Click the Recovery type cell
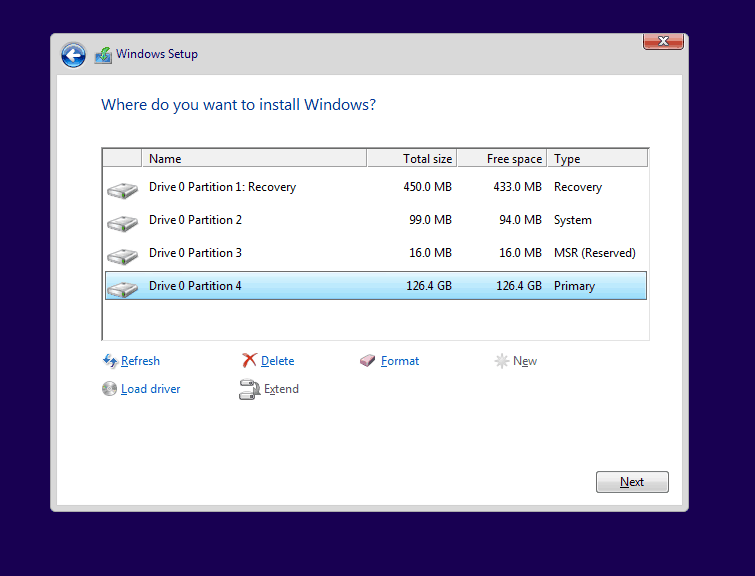Viewport: 755px width, 576px height. (x=578, y=187)
